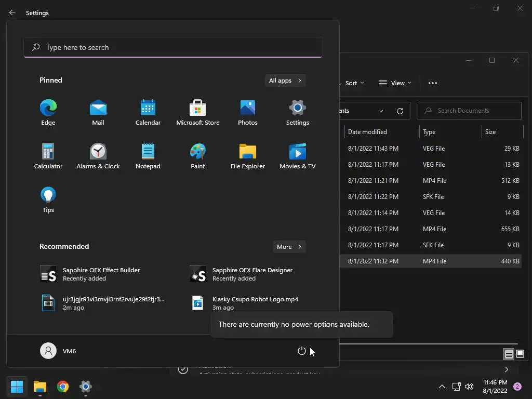This screenshot has width=532, height=399.
Task: Launch Calendar from pinned apps
Action: coord(148,113)
